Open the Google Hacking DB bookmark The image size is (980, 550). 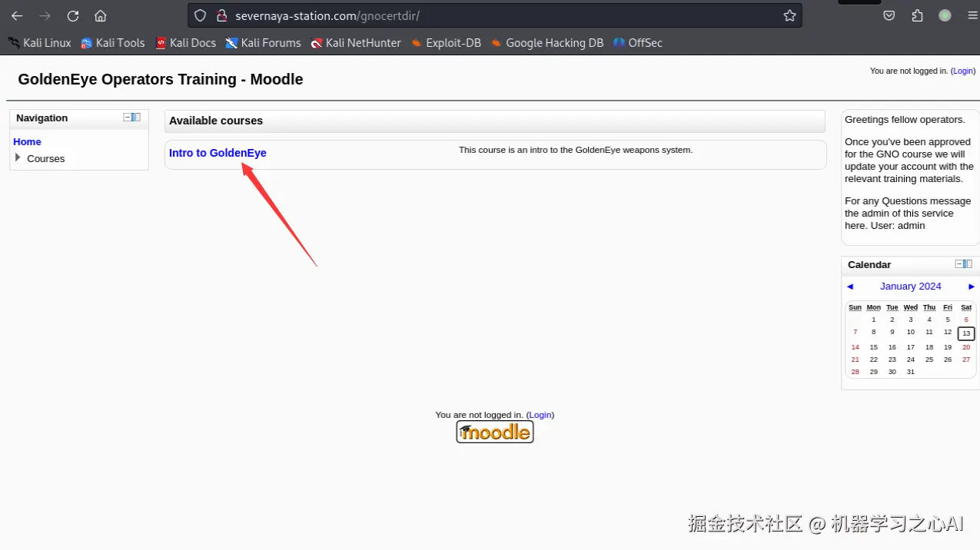click(547, 43)
